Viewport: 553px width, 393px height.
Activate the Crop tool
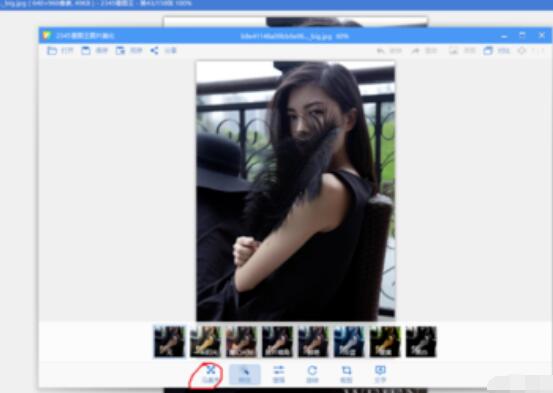[x=346, y=374]
